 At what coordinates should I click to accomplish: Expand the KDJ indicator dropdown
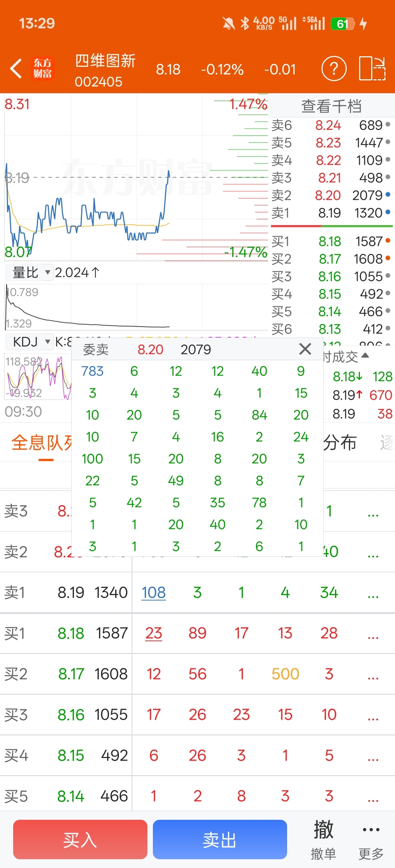30,342
